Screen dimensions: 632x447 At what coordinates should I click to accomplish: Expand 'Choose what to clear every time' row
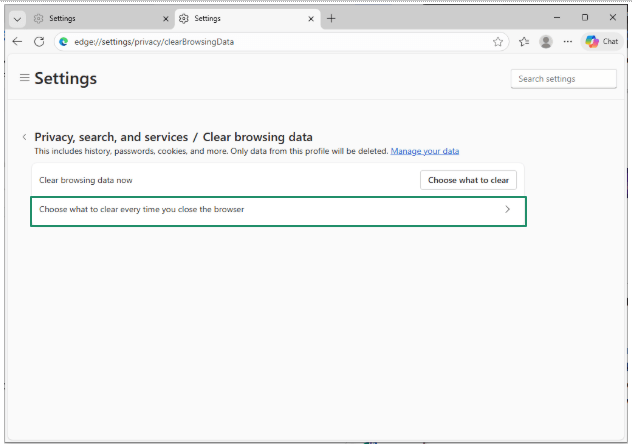click(278, 210)
